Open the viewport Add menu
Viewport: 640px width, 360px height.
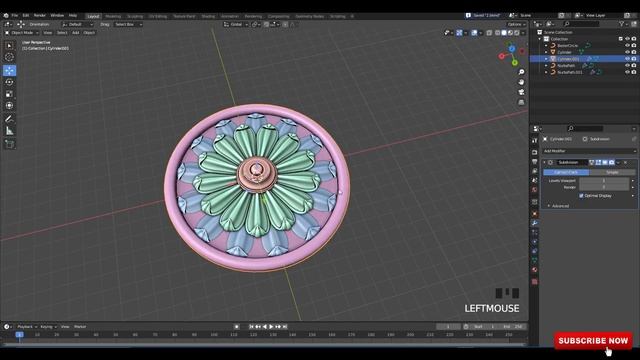[76, 33]
